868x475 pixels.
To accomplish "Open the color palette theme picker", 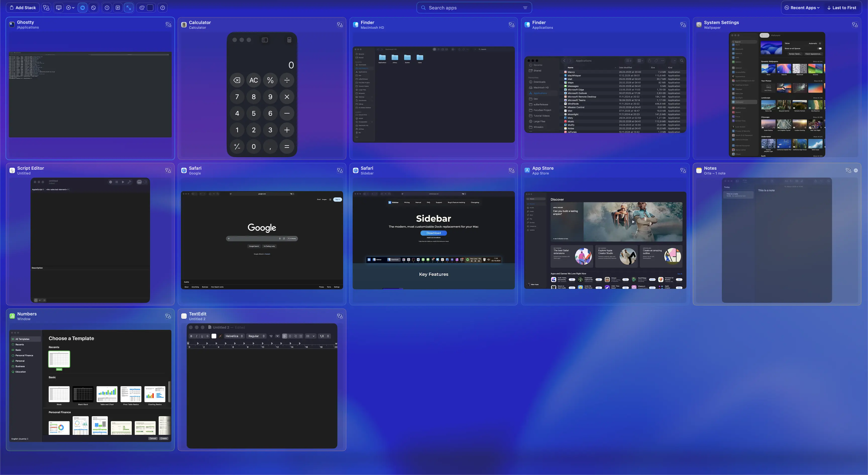I will click(142, 8).
